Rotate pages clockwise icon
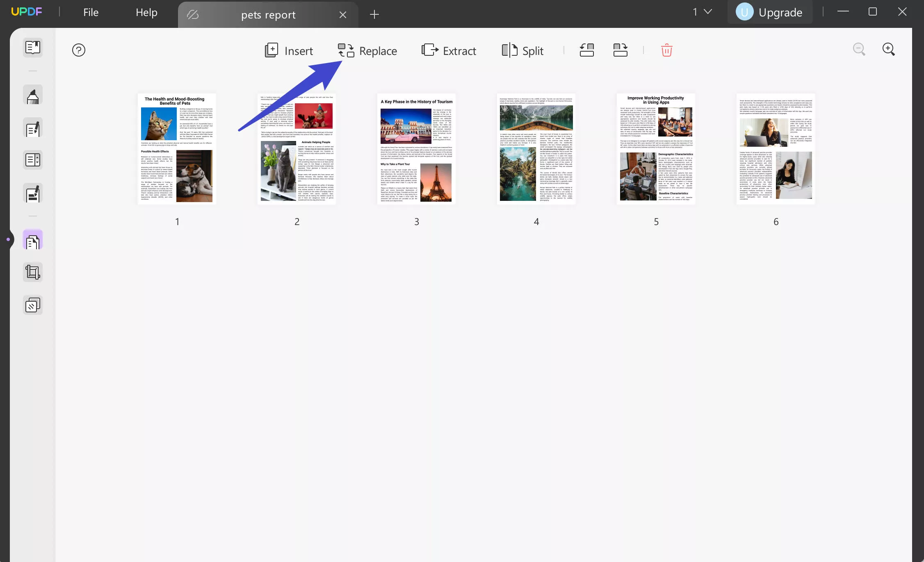924x562 pixels. (621, 50)
